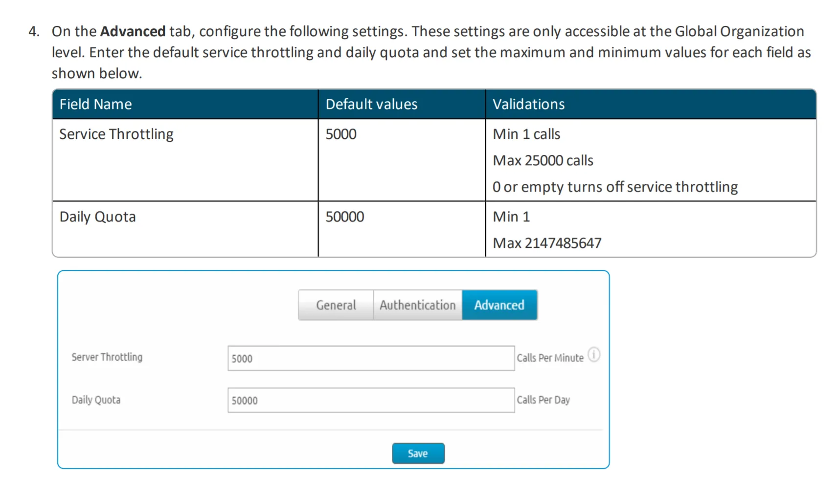
Task: Select the Advanced tab button
Action: [499, 305]
